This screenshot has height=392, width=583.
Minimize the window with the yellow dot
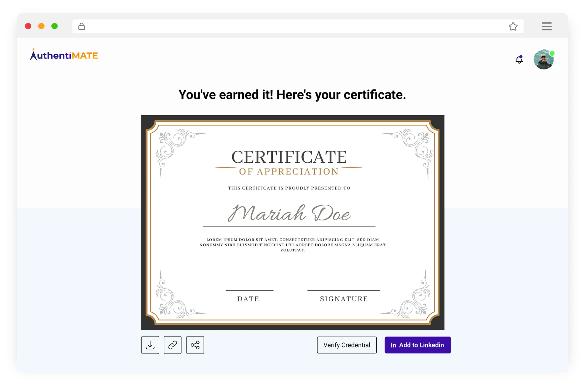tap(41, 26)
